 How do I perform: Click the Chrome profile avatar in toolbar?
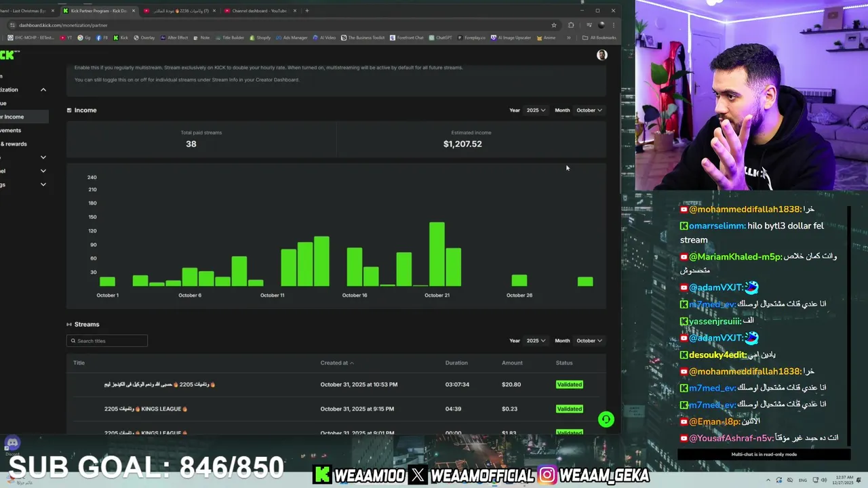pos(601,25)
